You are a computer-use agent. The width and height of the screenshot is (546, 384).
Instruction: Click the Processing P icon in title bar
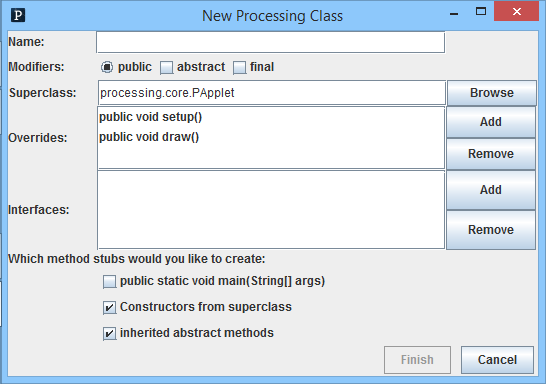point(18,15)
